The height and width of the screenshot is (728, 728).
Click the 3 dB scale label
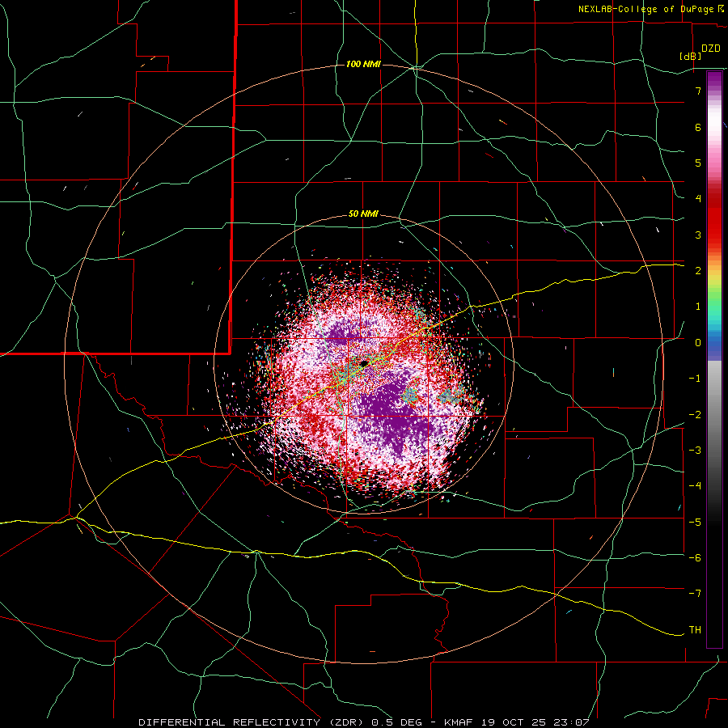(x=698, y=235)
